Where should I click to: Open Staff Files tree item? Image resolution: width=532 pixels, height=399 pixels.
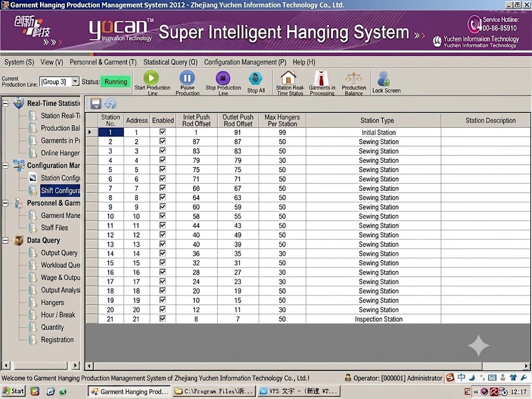pos(54,228)
